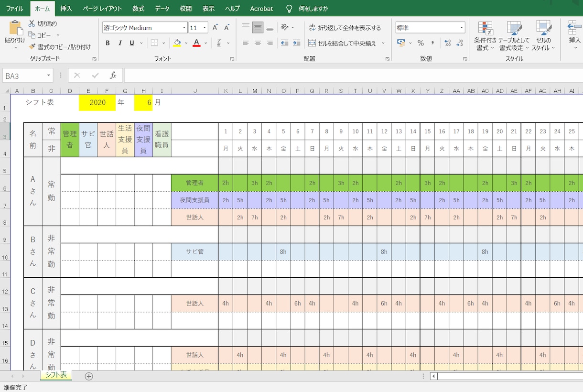The image size is (583, 392).
Task: Increase decimal places
Action: (447, 43)
